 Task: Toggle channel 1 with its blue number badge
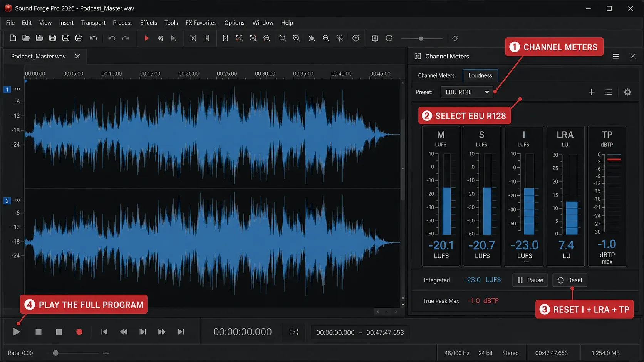point(7,89)
